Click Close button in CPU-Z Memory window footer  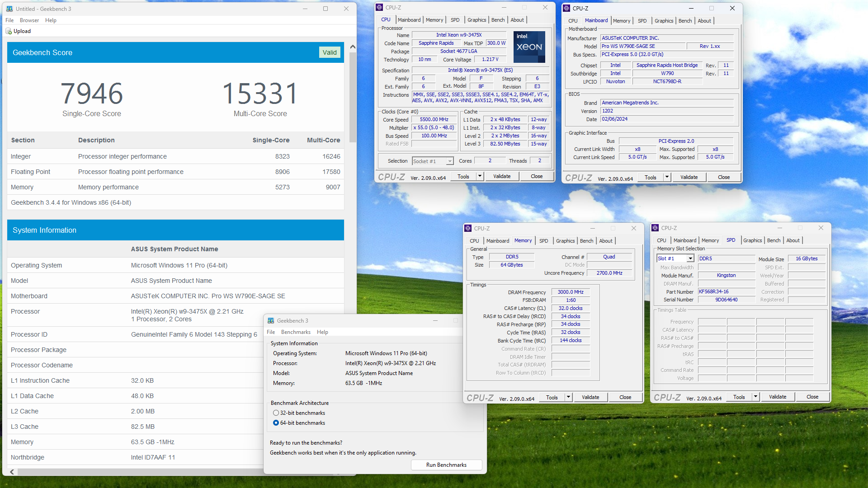(625, 397)
